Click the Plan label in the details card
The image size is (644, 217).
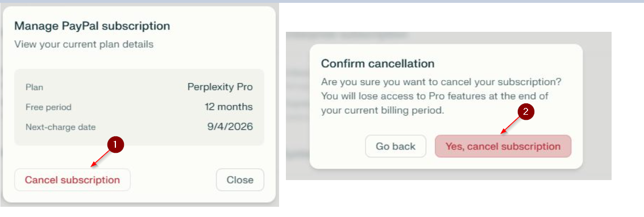pos(35,87)
